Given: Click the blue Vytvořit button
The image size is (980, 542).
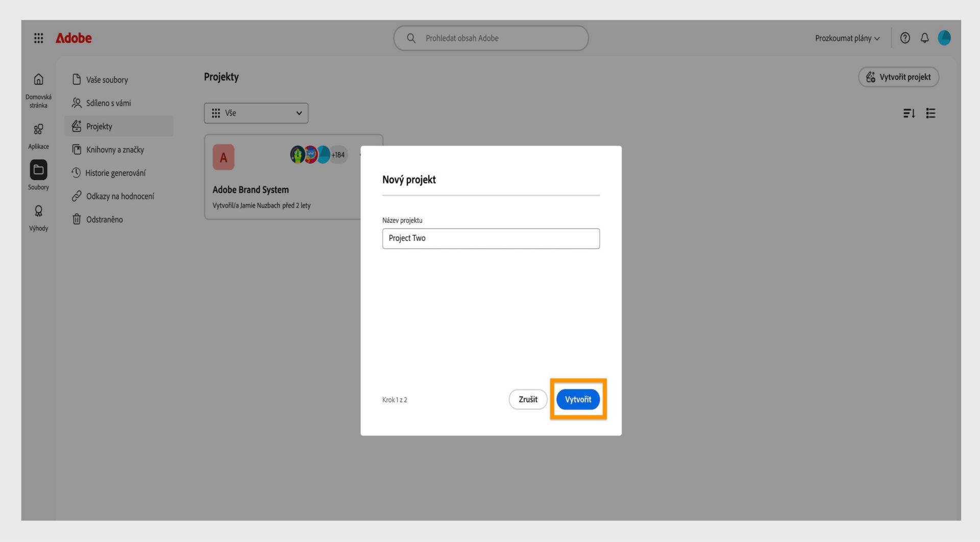Looking at the screenshot, I should pos(578,399).
